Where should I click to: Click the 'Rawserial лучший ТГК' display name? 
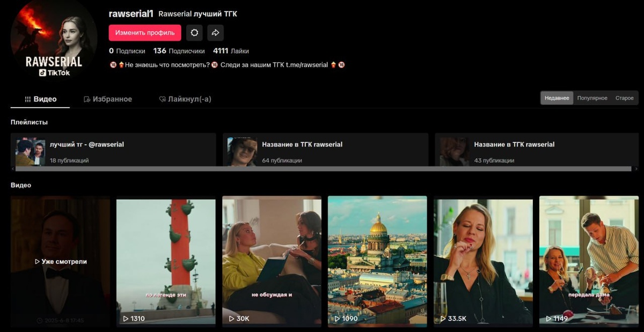[x=197, y=14]
